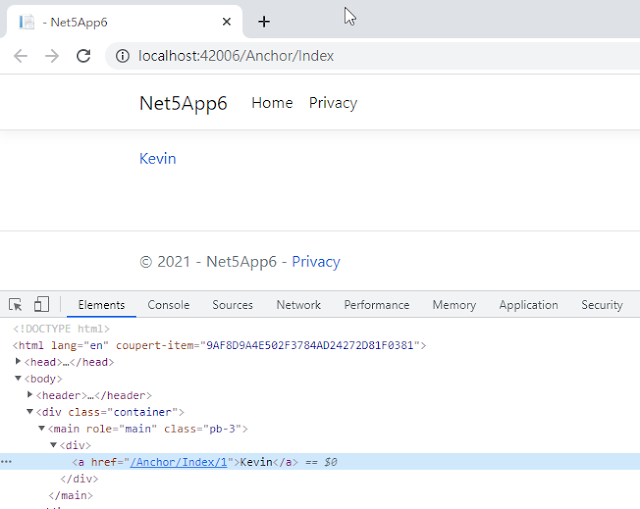The height and width of the screenshot is (509, 640).
Task: Select the DOCTYPE html line
Action: 61,329
